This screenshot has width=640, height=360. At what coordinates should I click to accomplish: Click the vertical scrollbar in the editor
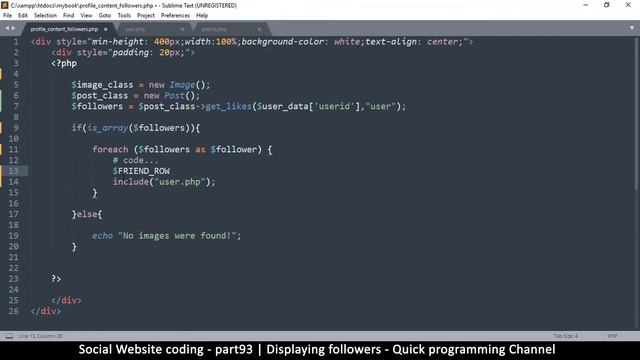[x=637, y=113]
